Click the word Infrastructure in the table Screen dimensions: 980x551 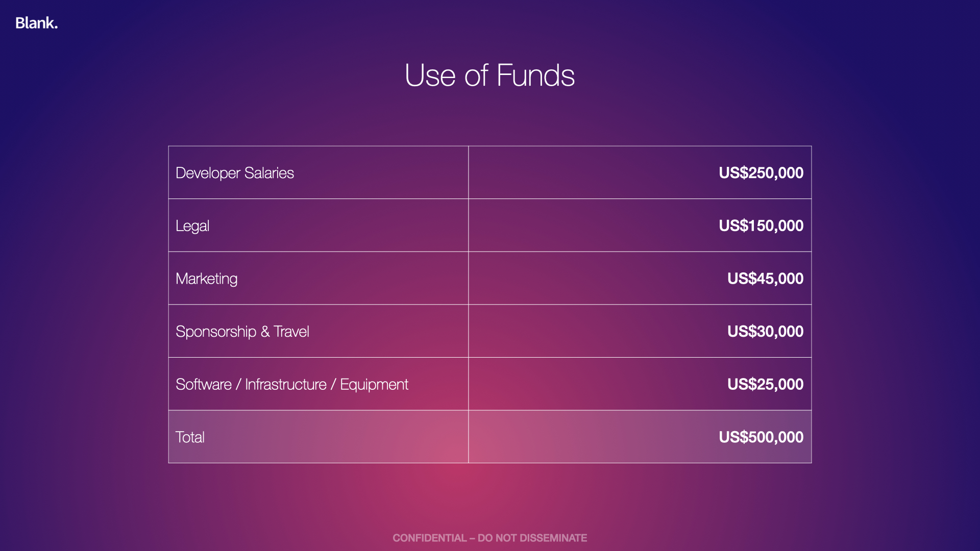[285, 384]
